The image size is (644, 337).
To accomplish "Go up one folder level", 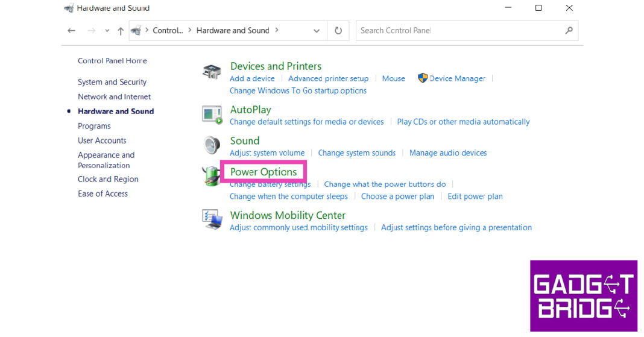I will 121,31.
